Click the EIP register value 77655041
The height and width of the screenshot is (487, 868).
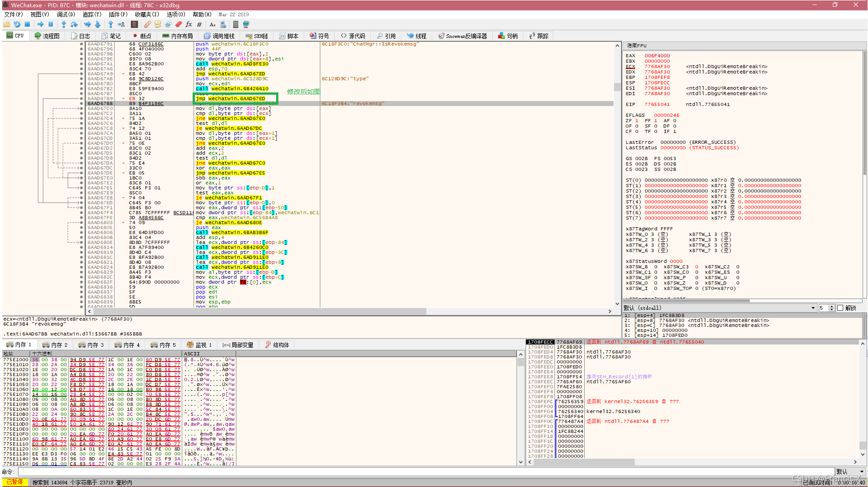tap(657, 105)
